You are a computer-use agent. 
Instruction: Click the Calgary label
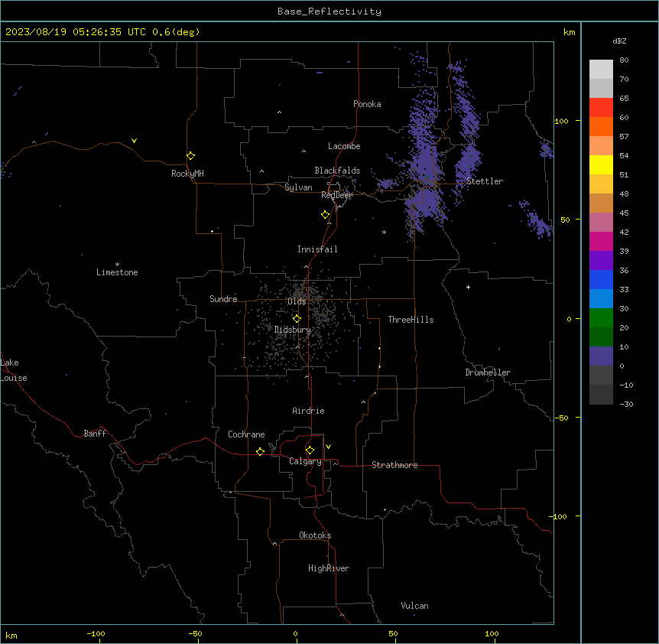coord(305,461)
